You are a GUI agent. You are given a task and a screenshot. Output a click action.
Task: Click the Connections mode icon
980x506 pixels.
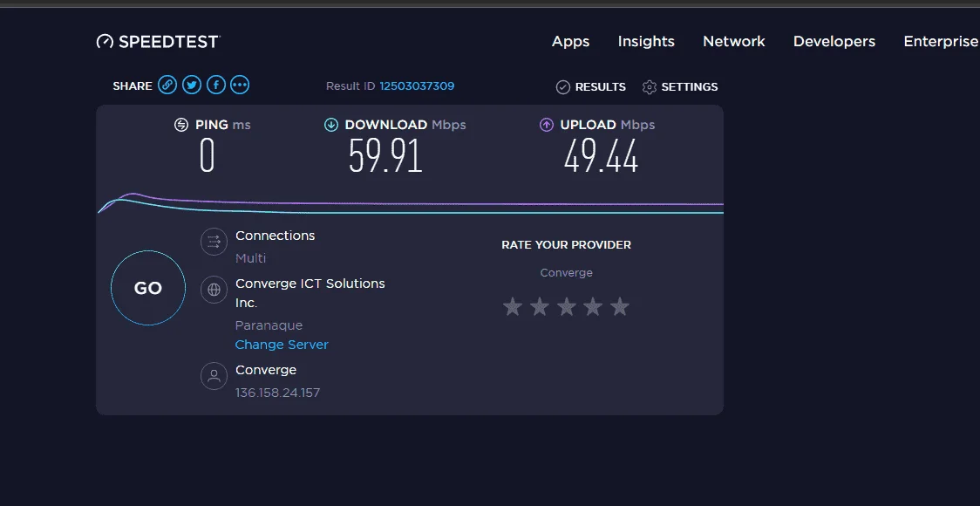(214, 242)
